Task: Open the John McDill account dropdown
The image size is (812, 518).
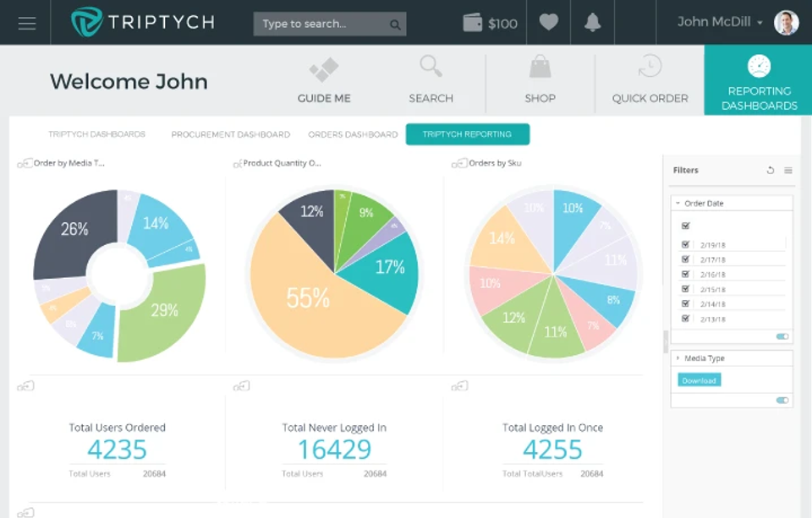Action: (x=721, y=22)
